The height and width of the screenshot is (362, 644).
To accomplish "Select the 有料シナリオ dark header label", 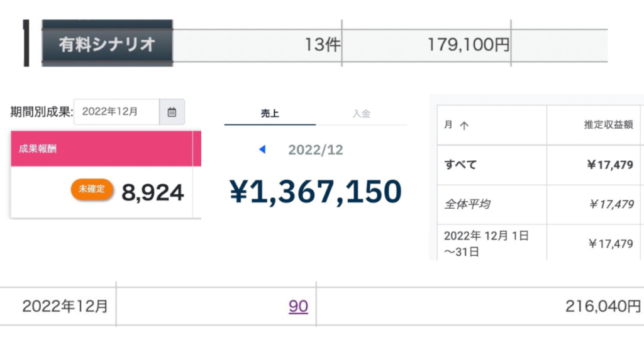I will pyautogui.click(x=107, y=43).
